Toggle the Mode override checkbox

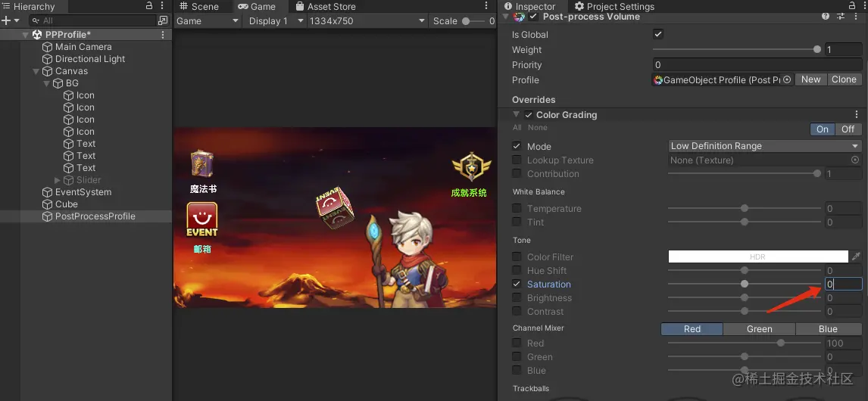click(517, 146)
